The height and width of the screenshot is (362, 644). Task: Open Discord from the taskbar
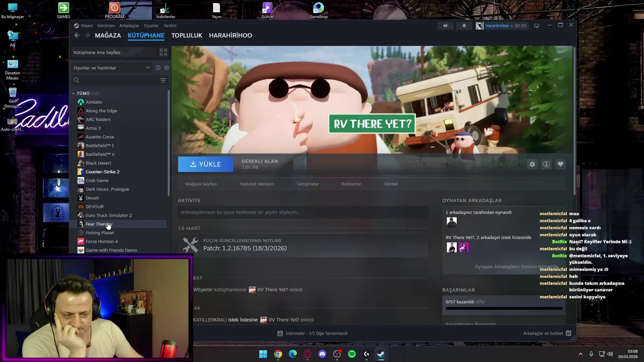click(x=322, y=354)
